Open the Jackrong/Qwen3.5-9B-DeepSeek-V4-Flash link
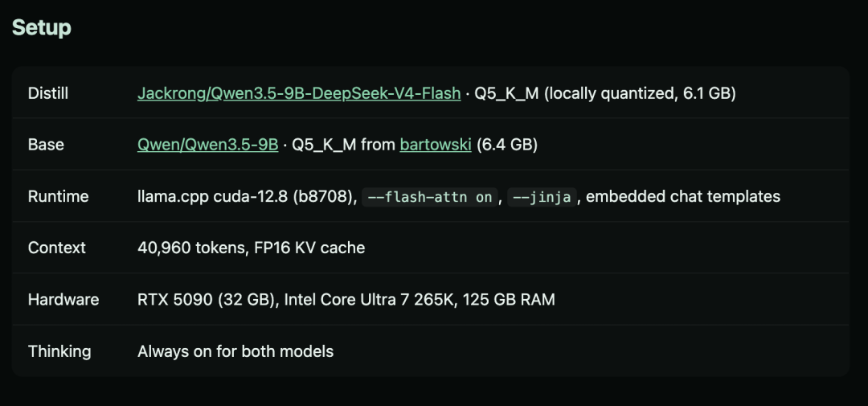 coord(299,93)
